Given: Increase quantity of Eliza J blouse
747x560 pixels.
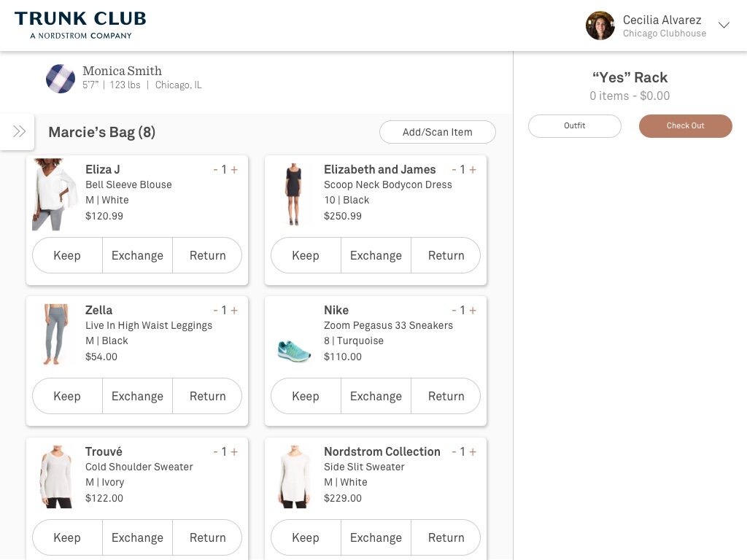Looking at the screenshot, I should (234, 169).
